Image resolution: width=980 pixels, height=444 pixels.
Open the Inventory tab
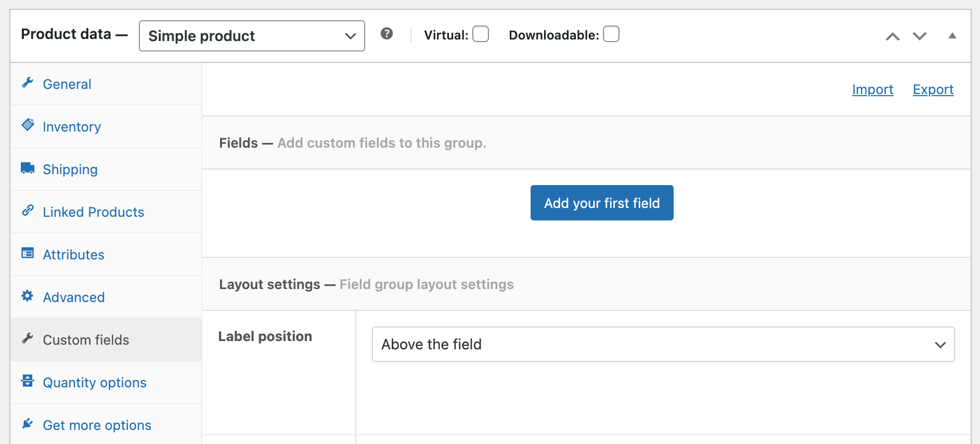(72, 127)
